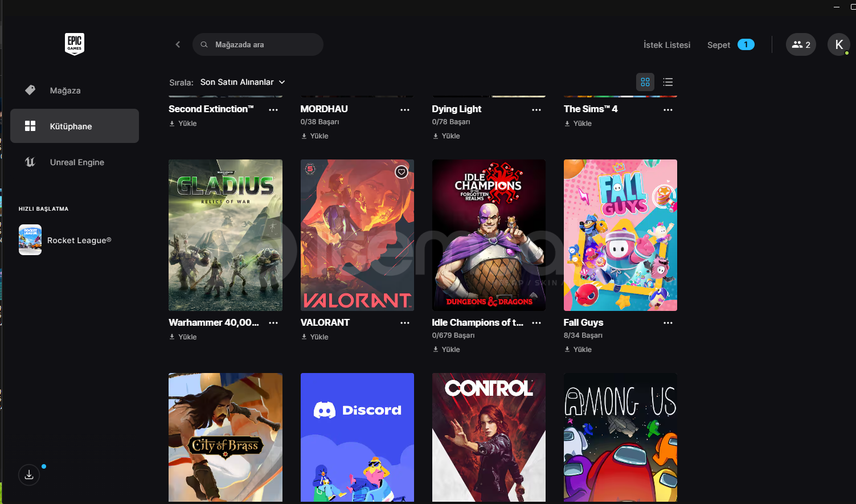Click the search magnifier icon
856x504 pixels.
(204, 44)
